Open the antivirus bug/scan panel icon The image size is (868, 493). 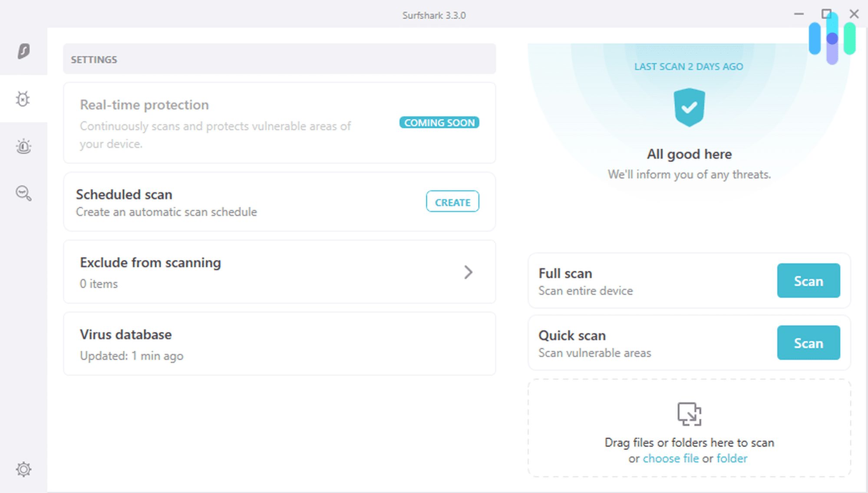pos(24,99)
